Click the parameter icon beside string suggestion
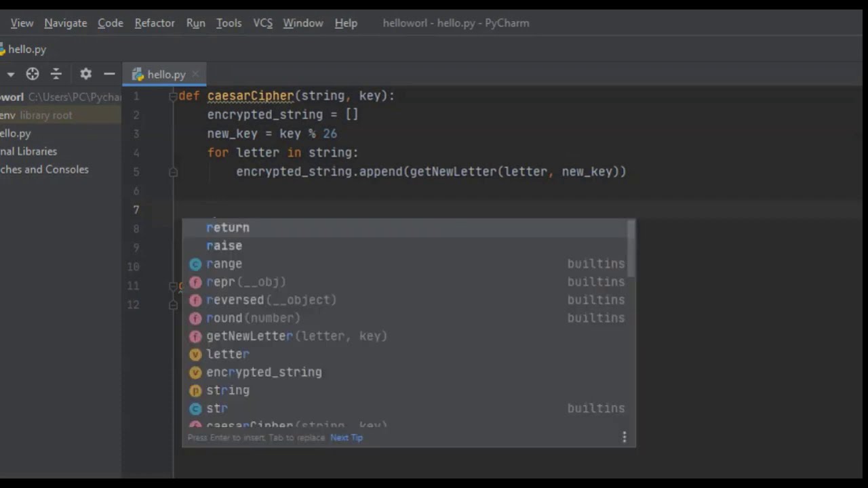The height and width of the screenshot is (488, 868). [195, 390]
